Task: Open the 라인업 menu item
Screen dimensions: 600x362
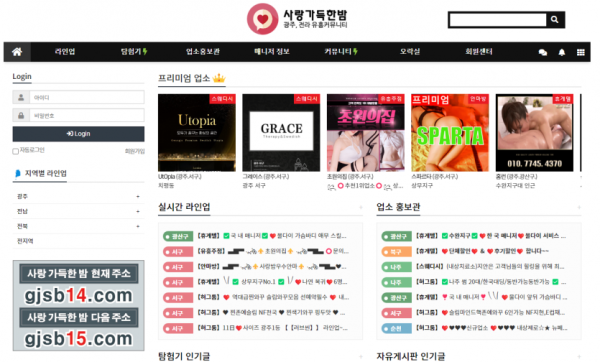Action: [x=65, y=52]
